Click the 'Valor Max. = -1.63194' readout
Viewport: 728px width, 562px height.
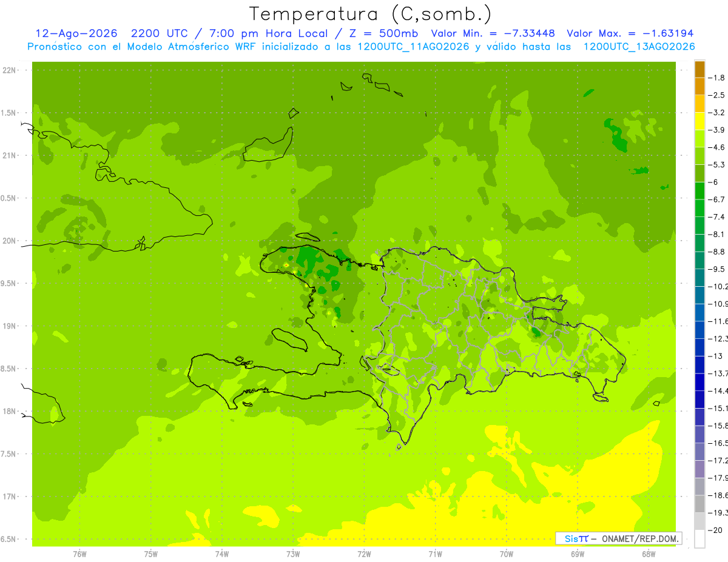(x=630, y=33)
